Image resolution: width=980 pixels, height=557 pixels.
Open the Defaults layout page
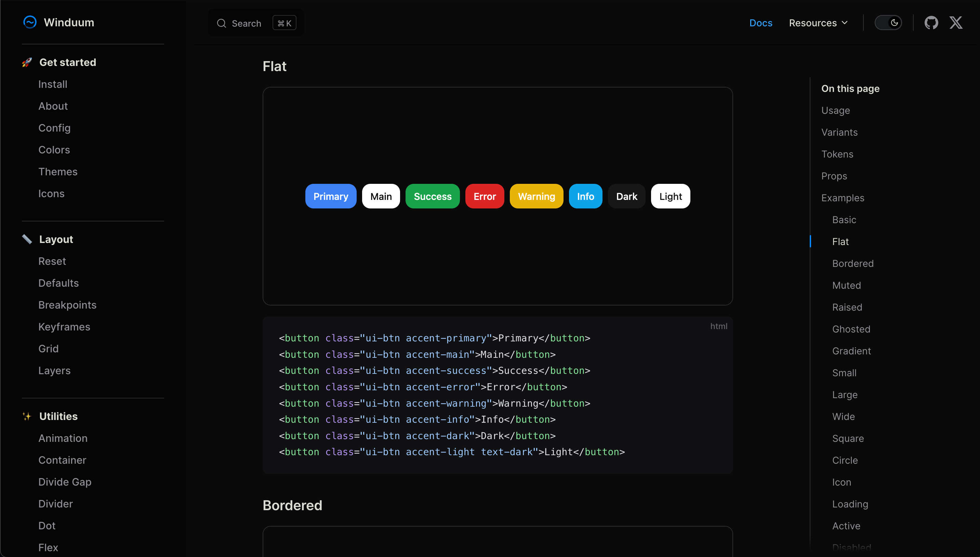(58, 283)
